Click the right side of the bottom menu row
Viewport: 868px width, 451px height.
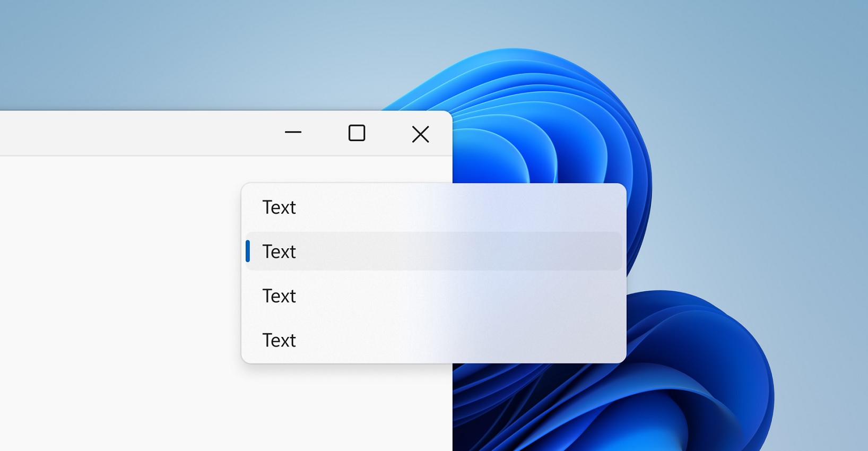557,340
